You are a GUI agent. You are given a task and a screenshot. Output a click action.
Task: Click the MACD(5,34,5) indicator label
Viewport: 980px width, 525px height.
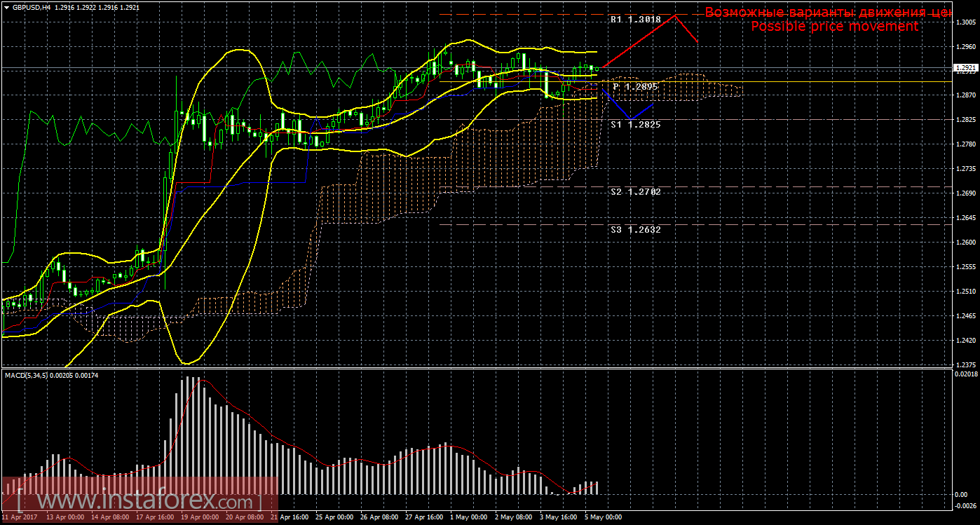click(28, 376)
